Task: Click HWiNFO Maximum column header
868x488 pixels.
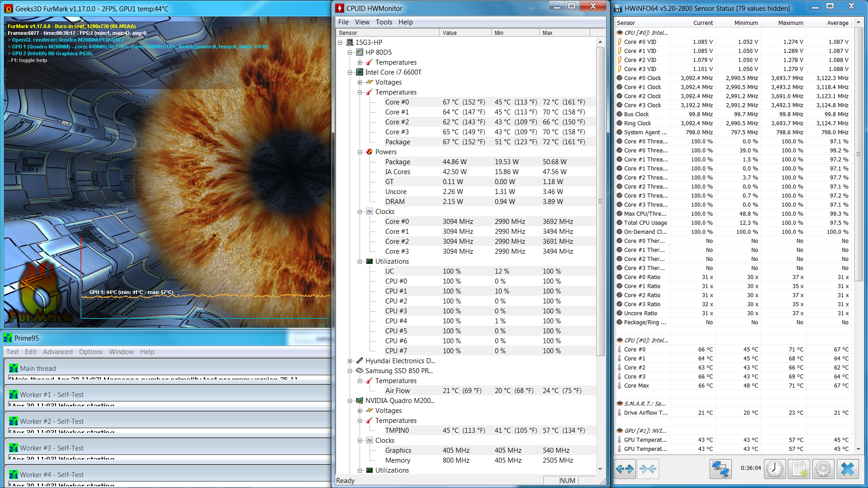Action: coord(784,23)
